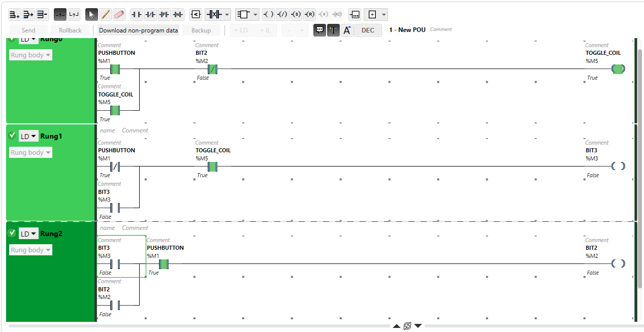The height and width of the screenshot is (332, 644).
Task: Insert the XOR contact element
Action: [x=213, y=15]
